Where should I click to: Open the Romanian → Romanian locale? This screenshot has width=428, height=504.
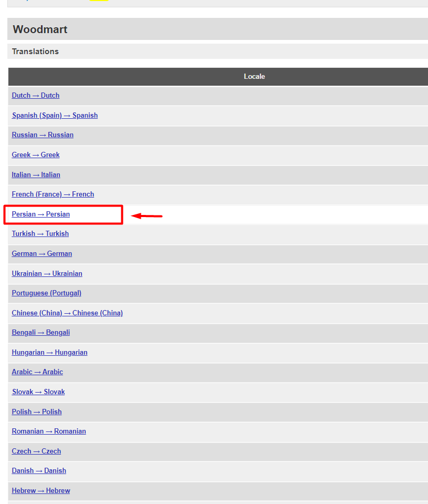[x=49, y=431]
